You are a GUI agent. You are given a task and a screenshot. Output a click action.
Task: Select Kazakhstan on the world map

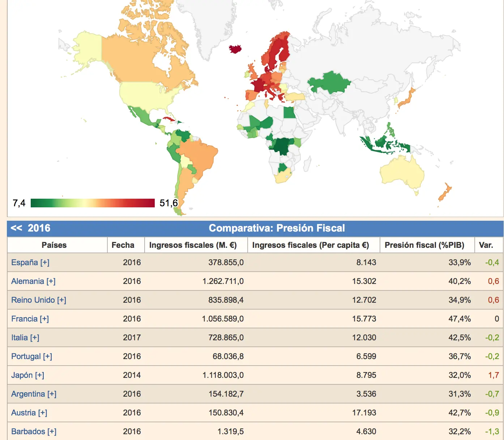pos(330,82)
